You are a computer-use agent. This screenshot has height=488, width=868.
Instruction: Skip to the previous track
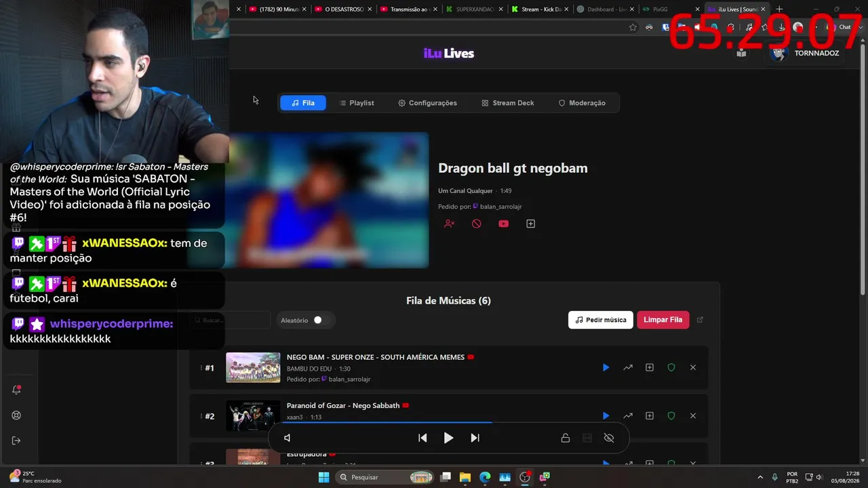tap(422, 438)
